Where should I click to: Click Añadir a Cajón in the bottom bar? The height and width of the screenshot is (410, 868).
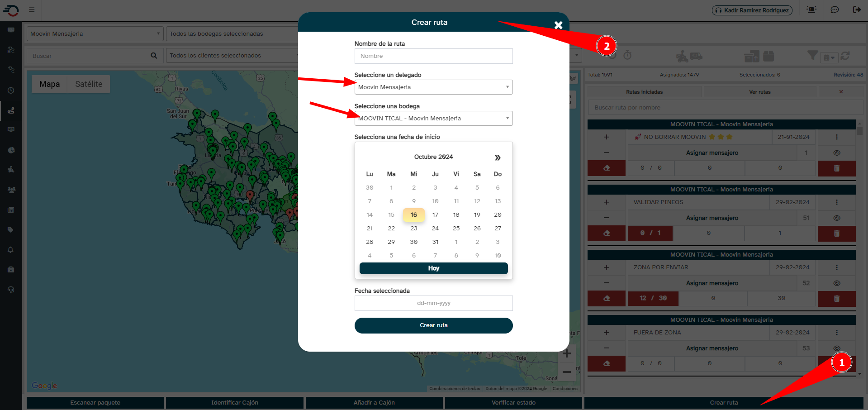pyautogui.click(x=374, y=403)
